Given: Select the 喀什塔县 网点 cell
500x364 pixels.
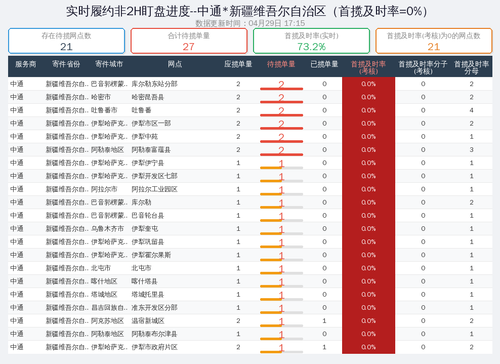Looking at the screenshot, I should pyautogui.click(x=144, y=281).
